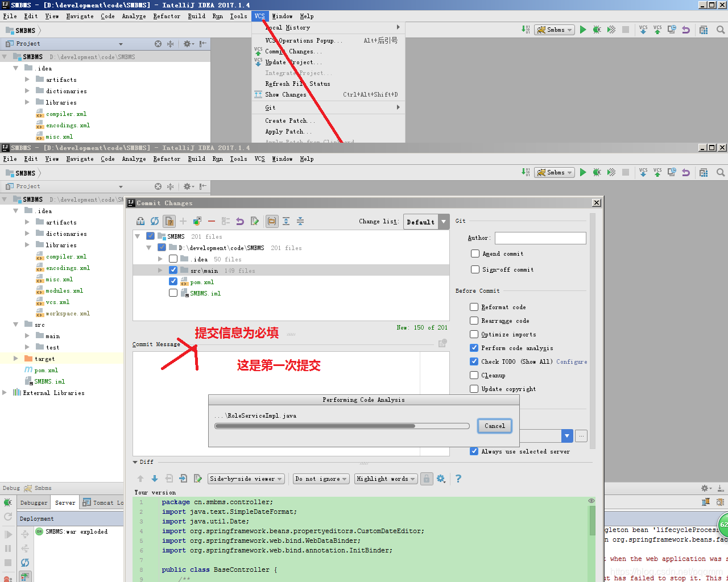Enable Amend commit checkbox
This screenshot has height=582, width=728.
coord(475,253)
